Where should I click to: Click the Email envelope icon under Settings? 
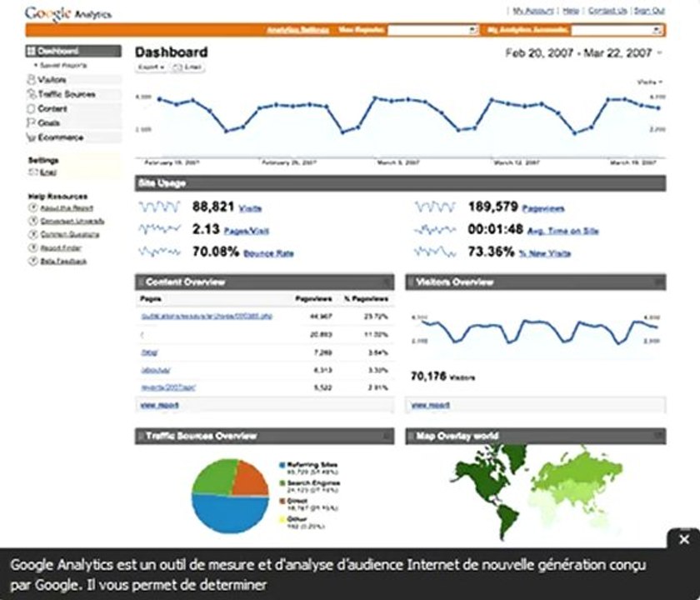click(33, 172)
